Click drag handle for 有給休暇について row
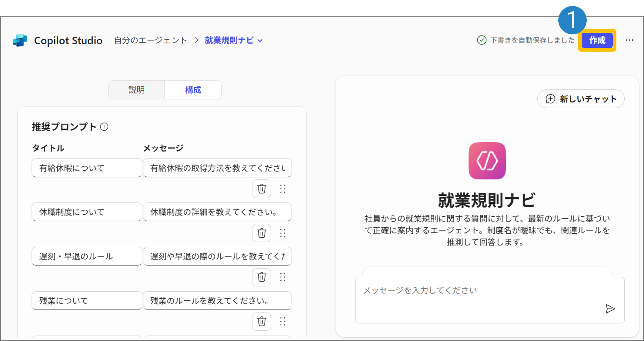This screenshot has height=341, width=644. point(282,189)
